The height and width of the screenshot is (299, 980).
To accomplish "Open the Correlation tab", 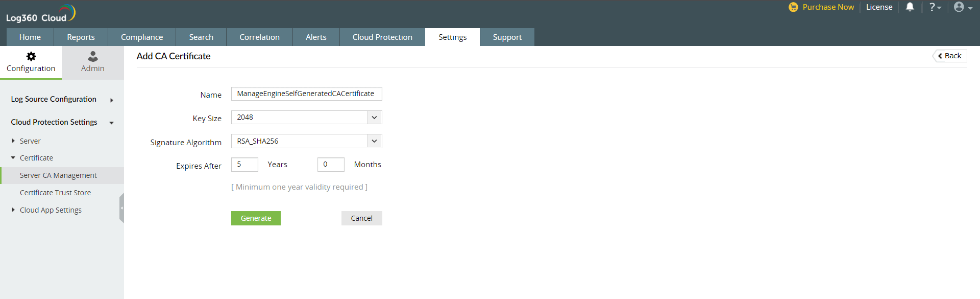I will (259, 37).
